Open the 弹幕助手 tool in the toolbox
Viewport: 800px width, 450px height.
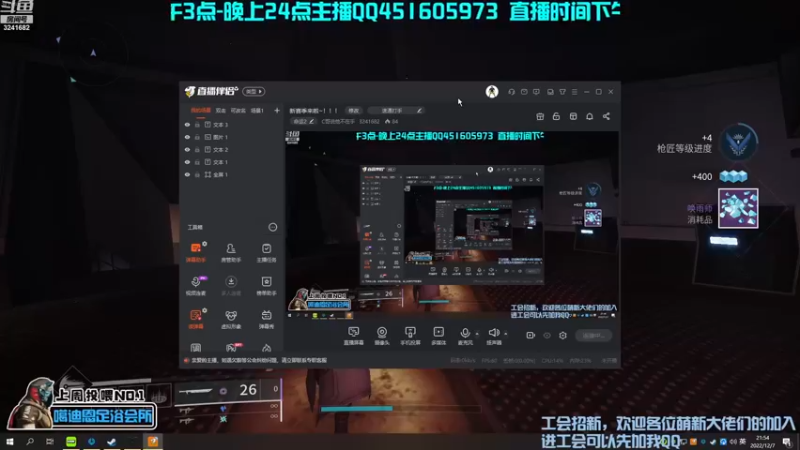[195, 252]
